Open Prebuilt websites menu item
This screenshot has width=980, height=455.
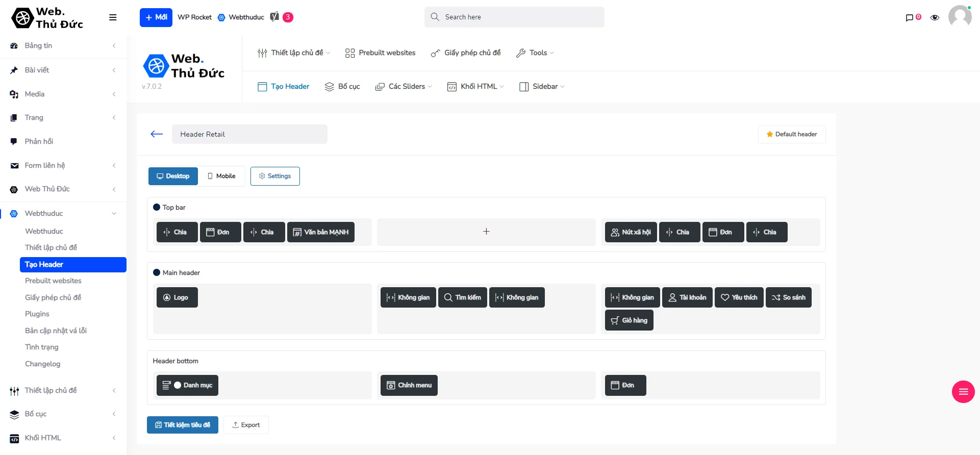[x=380, y=53]
